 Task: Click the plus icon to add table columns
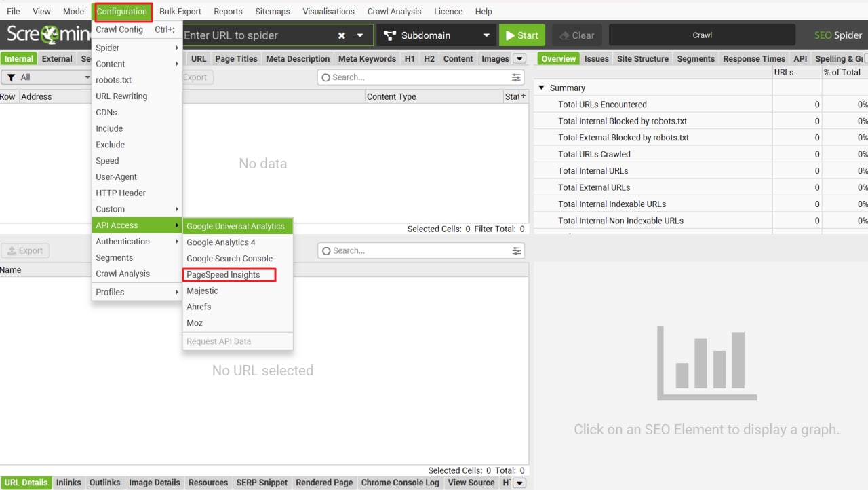click(523, 96)
